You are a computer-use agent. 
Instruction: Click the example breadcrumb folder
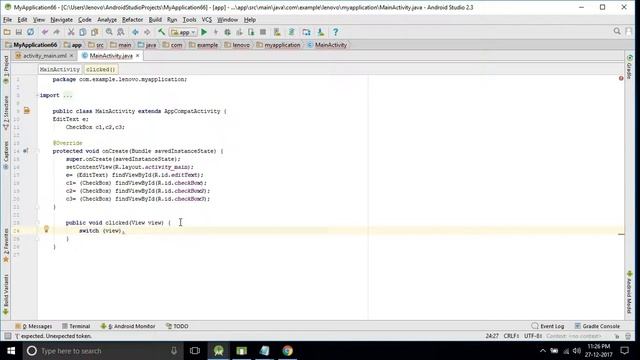[203, 45]
